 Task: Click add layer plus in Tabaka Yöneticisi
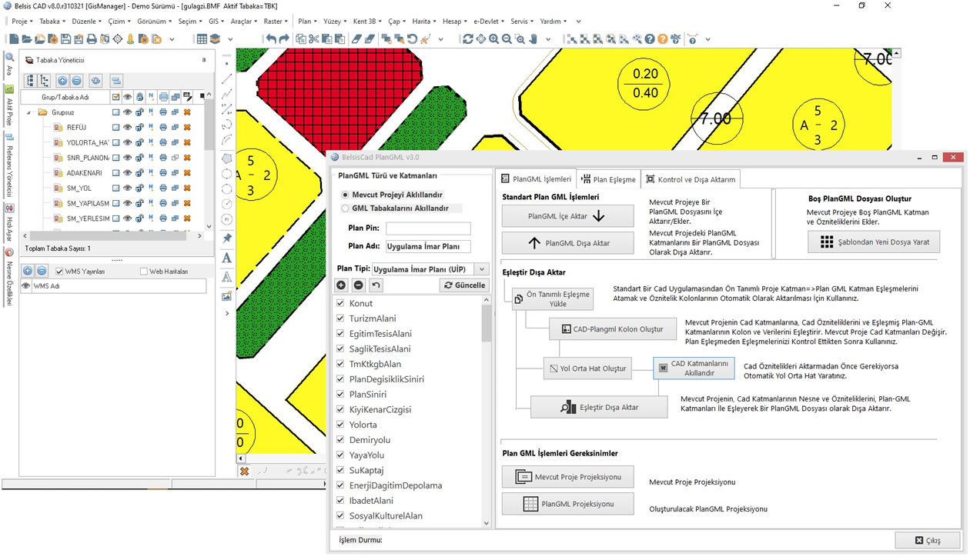62,80
